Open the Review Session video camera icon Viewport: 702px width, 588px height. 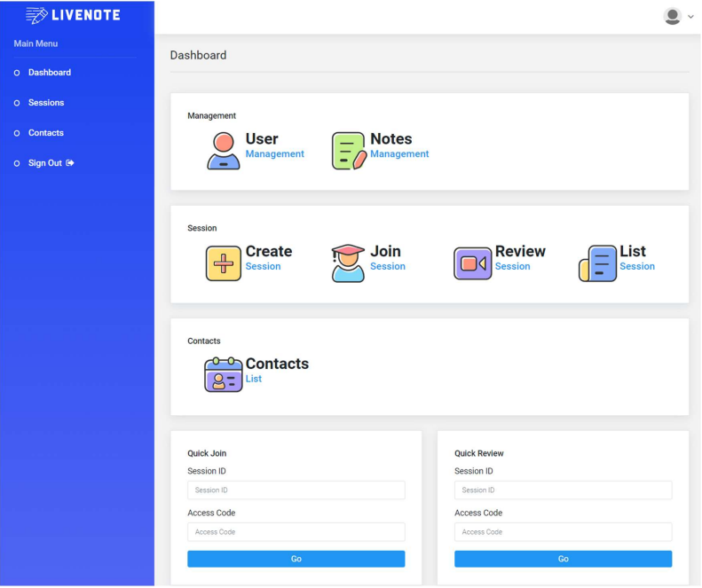pyautogui.click(x=472, y=263)
